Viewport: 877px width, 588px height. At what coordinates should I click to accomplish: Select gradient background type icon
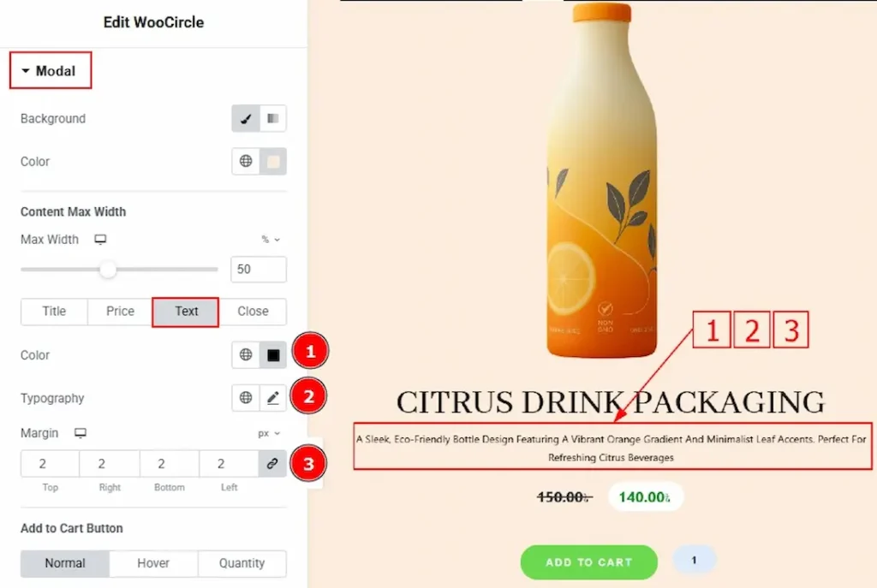pyautogui.click(x=273, y=118)
